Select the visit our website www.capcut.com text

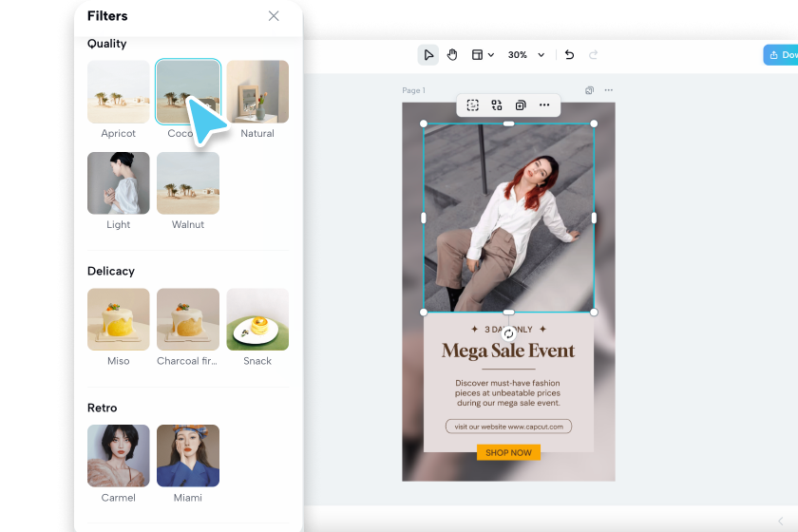tap(508, 427)
